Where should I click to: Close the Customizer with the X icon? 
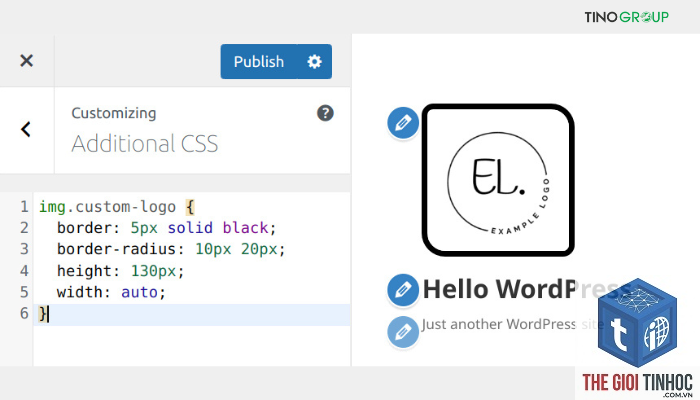27,61
